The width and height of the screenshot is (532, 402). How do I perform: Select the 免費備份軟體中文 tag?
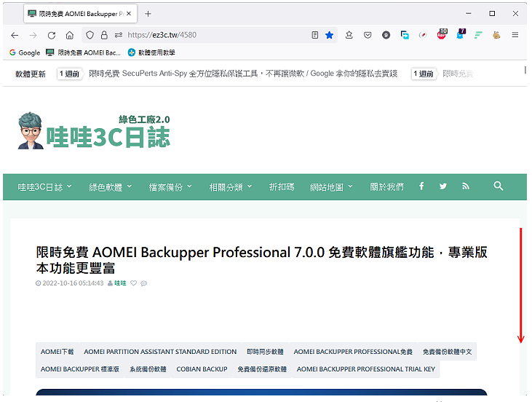[x=447, y=352]
